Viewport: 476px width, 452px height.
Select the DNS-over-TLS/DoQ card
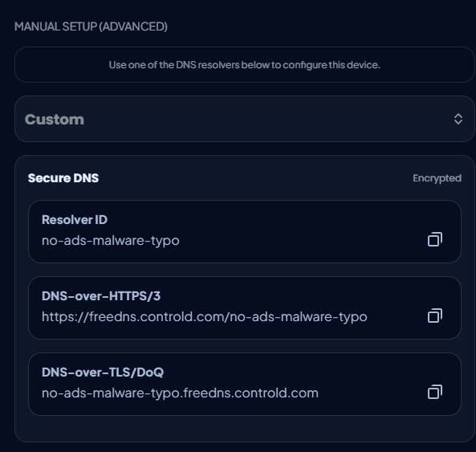pyautogui.click(x=245, y=384)
